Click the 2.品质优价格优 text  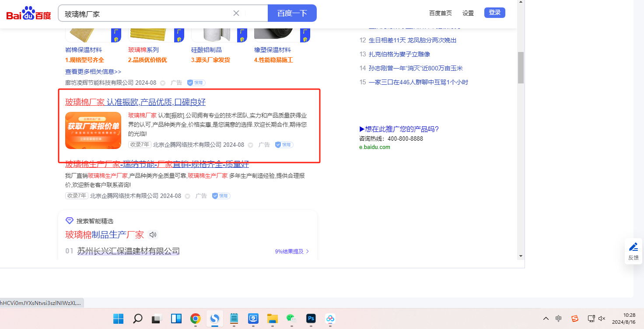pyautogui.click(x=147, y=60)
